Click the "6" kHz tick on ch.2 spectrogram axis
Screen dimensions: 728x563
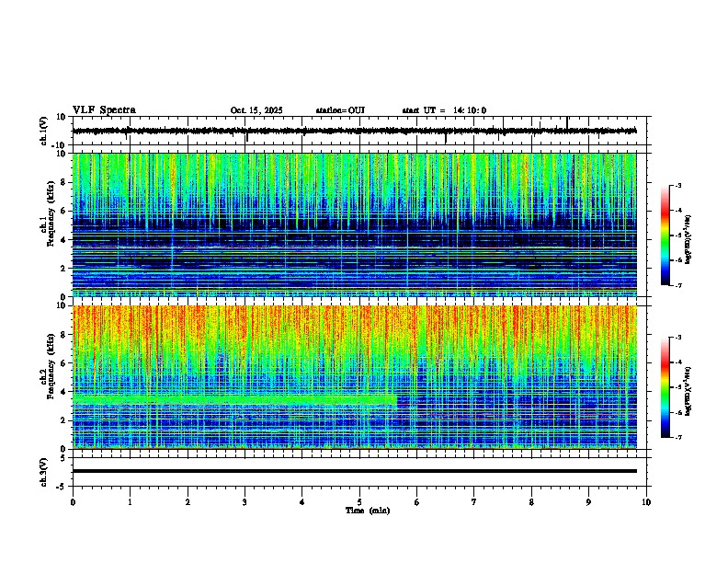coord(64,363)
